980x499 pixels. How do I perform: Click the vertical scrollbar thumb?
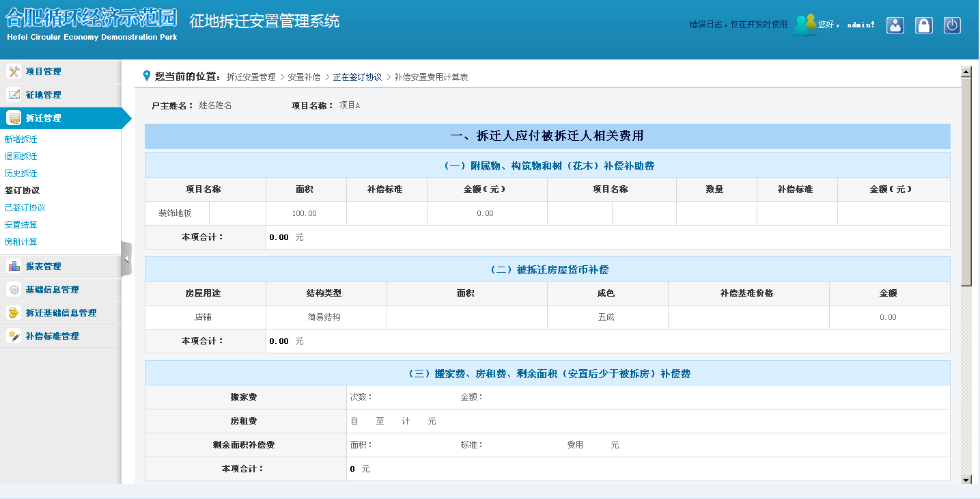(x=966, y=181)
